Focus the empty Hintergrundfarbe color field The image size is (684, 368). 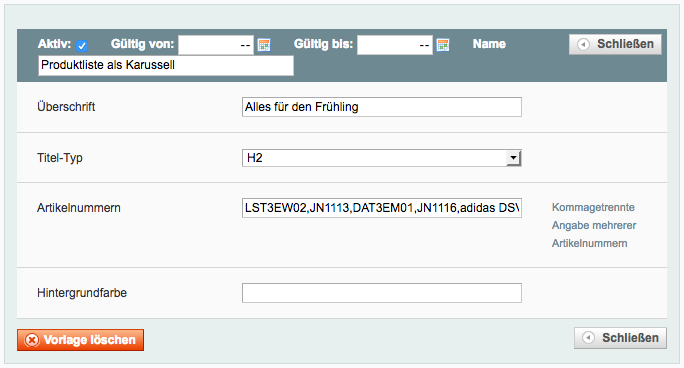click(x=382, y=293)
